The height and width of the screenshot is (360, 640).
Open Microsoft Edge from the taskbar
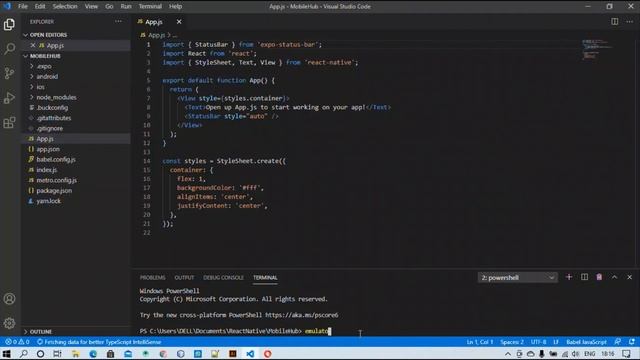coord(93,354)
